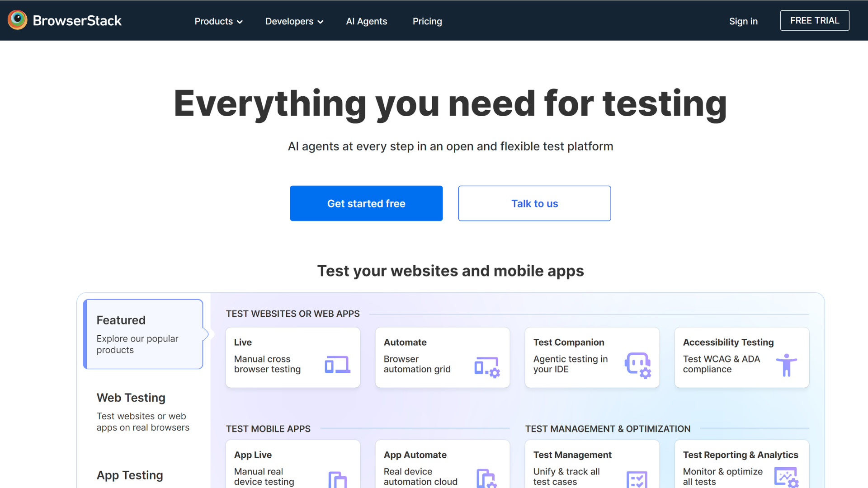Click the BrowserStack wordmark text
Image resolution: width=868 pixels, height=488 pixels.
[77, 20]
